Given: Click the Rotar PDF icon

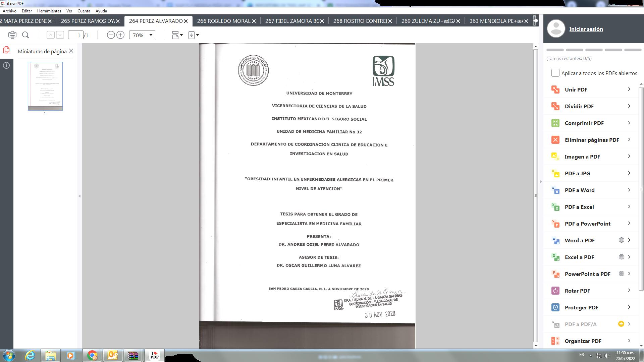Looking at the screenshot, I should click(555, 291).
